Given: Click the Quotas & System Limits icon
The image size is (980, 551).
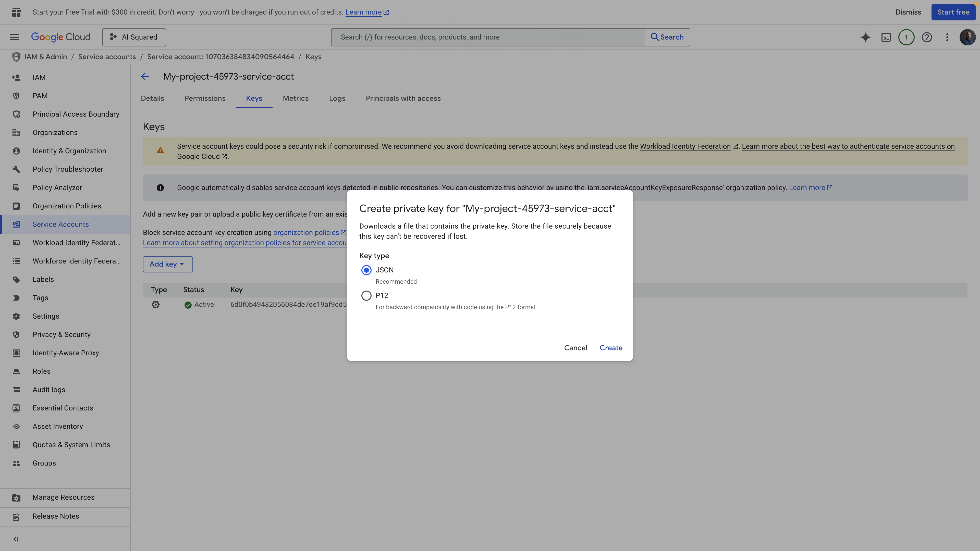Looking at the screenshot, I should (16, 445).
